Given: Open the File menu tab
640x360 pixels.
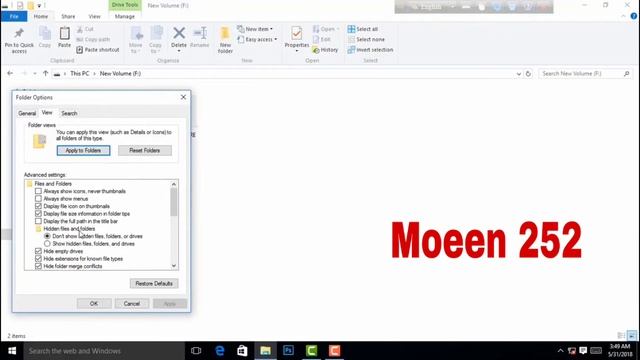Looking at the screenshot, I should (x=14, y=16).
